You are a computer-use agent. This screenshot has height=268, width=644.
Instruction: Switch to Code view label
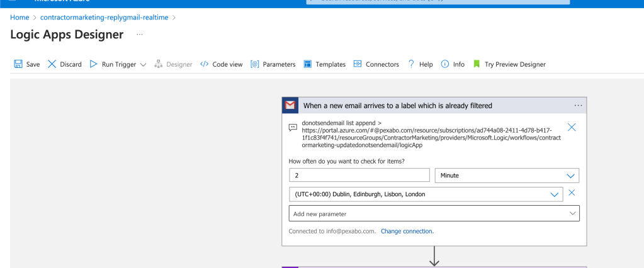point(227,64)
